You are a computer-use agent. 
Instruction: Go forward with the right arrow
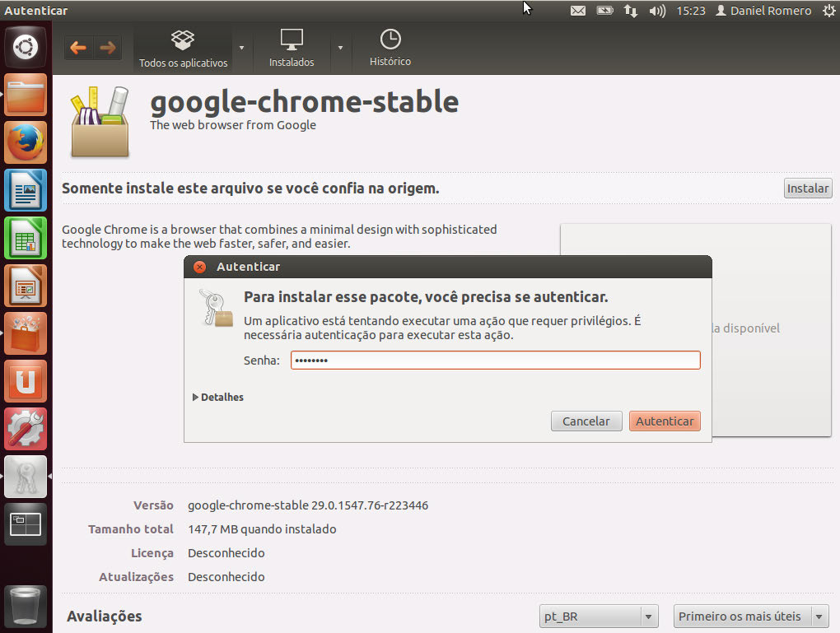(x=108, y=48)
